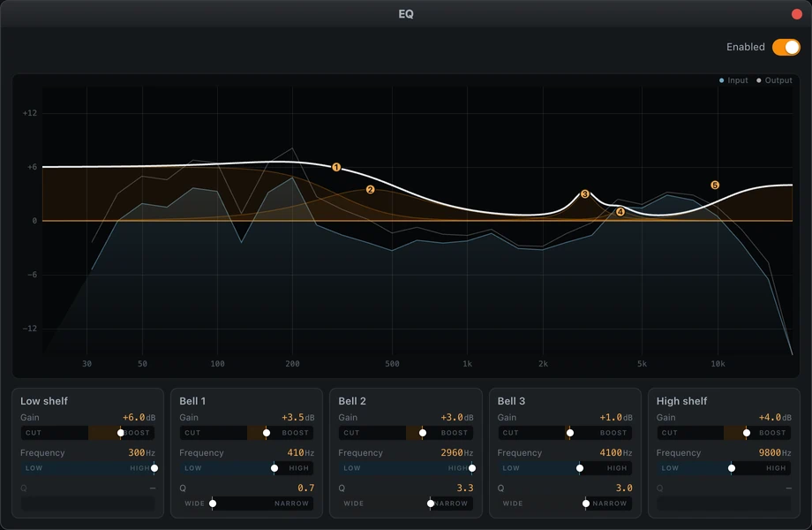Adjust Bell 1 Frequency slider handle
Screen dimensions: 812x530
pyautogui.click(x=274, y=468)
